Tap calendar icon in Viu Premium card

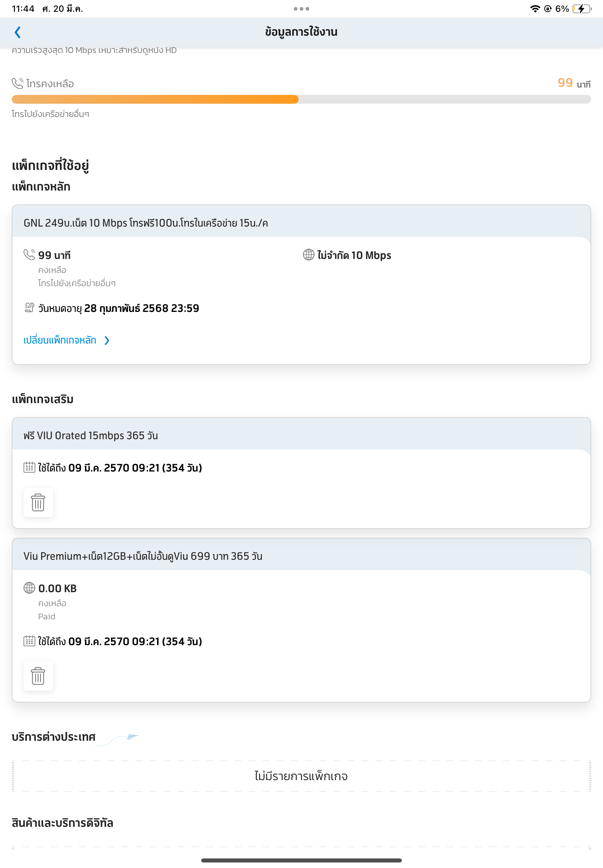[x=29, y=641]
